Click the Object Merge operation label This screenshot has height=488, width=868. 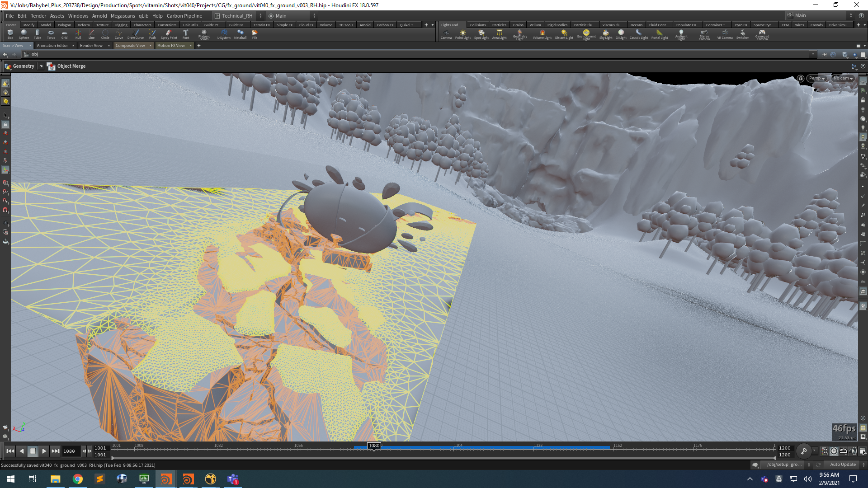click(x=71, y=66)
